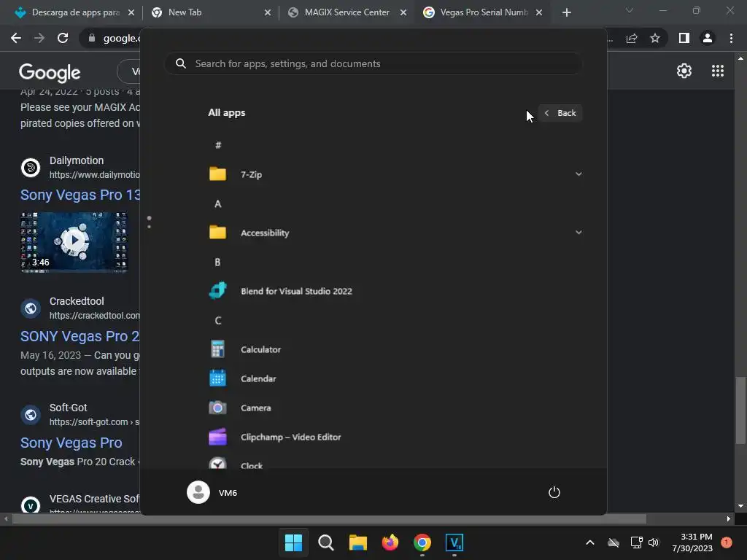This screenshot has width=747, height=560.
Task: Open the power options button
Action: 554,492
